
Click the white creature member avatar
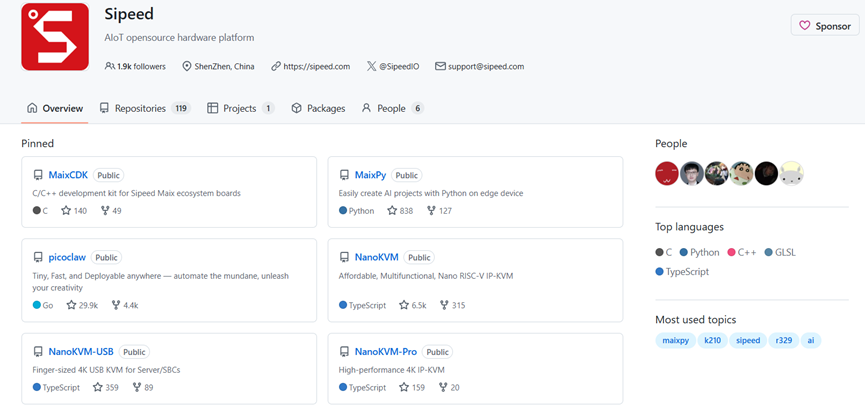(x=792, y=173)
